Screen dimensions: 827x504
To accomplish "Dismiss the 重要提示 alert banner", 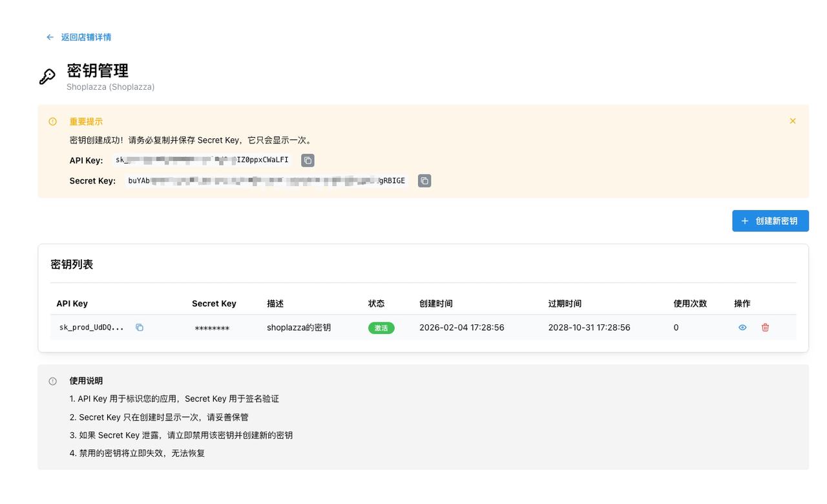I will (x=792, y=121).
